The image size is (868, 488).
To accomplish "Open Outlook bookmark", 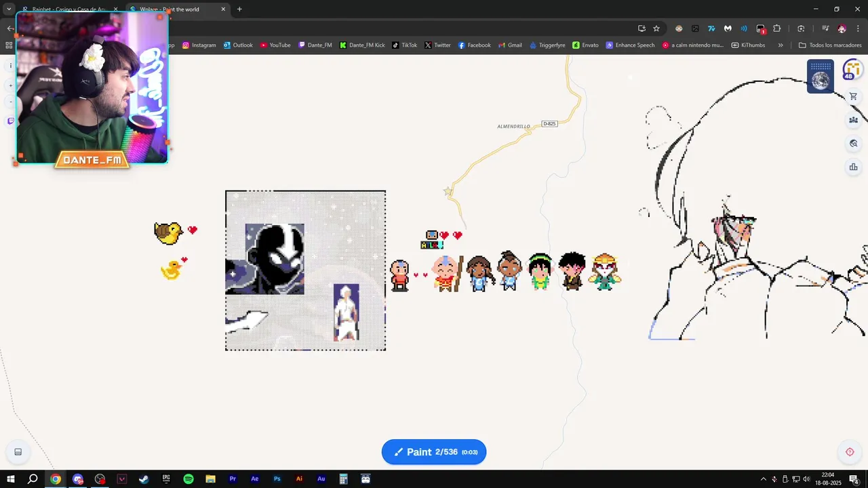I will tap(237, 45).
